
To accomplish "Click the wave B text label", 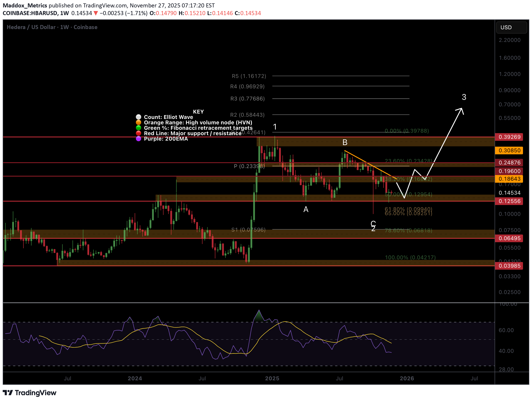I will [345, 143].
